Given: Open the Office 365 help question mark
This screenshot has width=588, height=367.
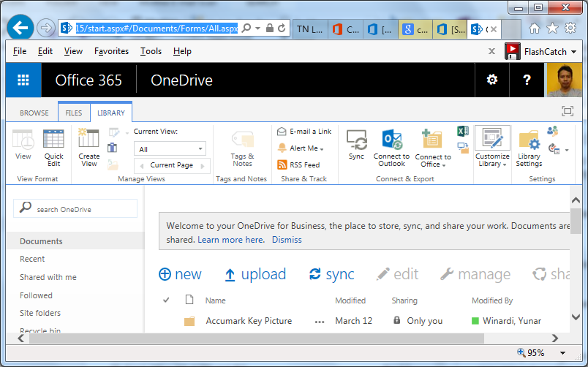Looking at the screenshot, I should 527,80.
